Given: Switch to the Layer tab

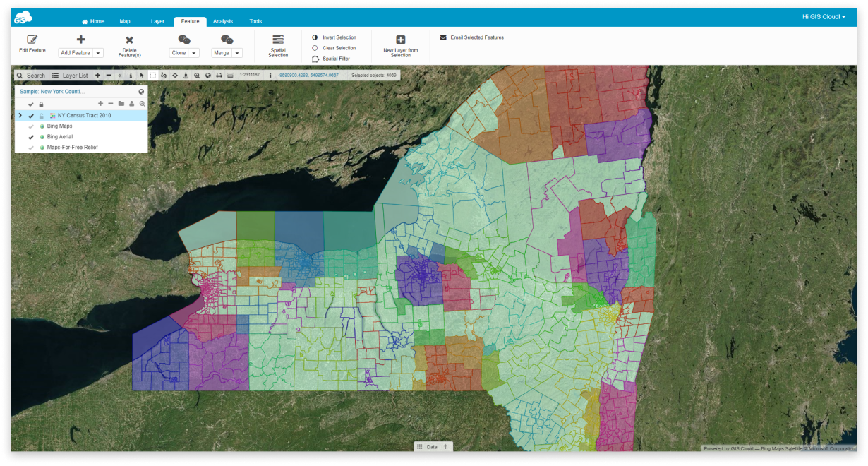Looking at the screenshot, I should 157,21.
